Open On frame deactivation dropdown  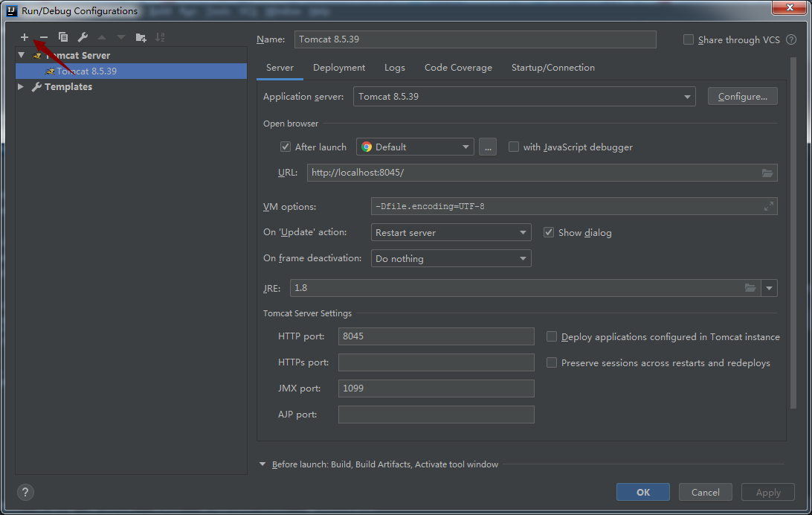click(x=451, y=258)
